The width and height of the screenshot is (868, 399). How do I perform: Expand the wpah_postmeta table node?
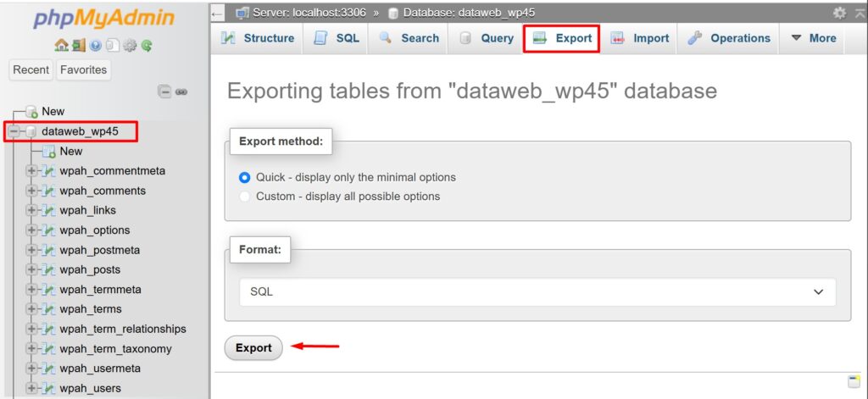31,250
